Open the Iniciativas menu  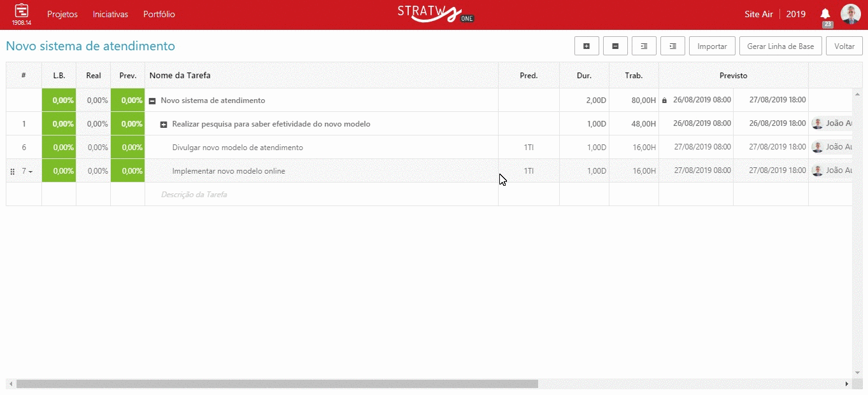tap(110, 14)
